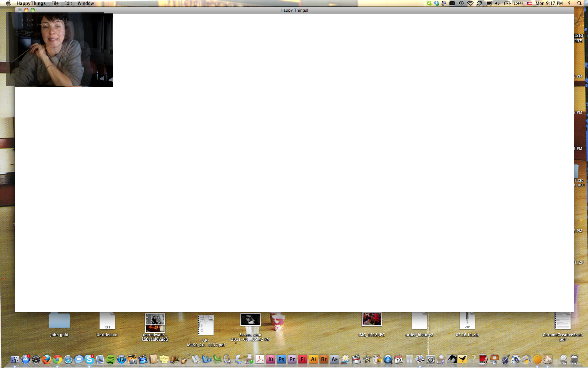The height and width of the screenshot is (368, 588).
Task: Open the Apple menu
Action: (8, 3)
